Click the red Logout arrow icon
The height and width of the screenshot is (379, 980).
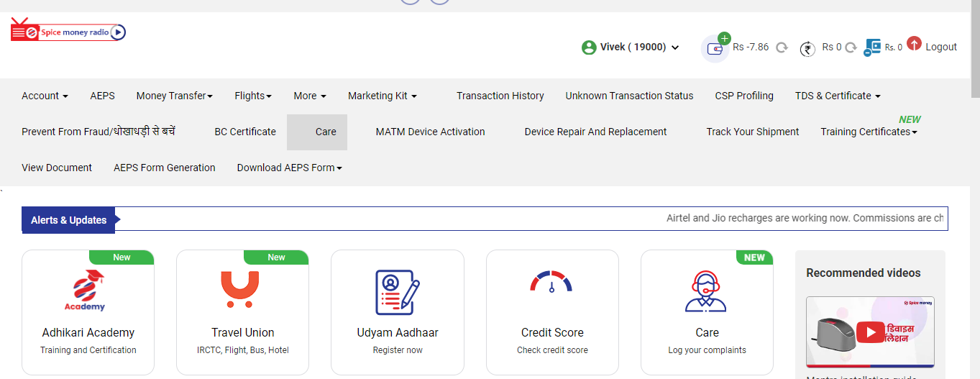point(914,44)
